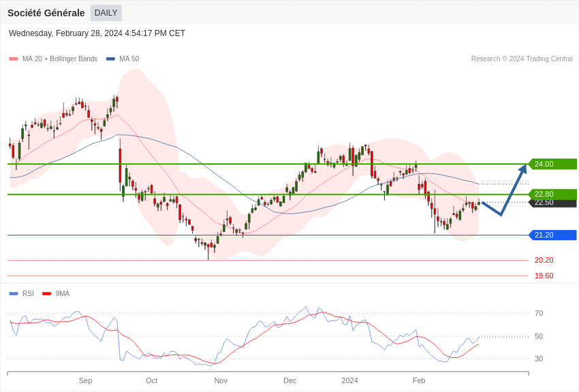Viewport: 579px width, 392px height.
Task: Click the chart timestamp text
Action: point(97,33)
